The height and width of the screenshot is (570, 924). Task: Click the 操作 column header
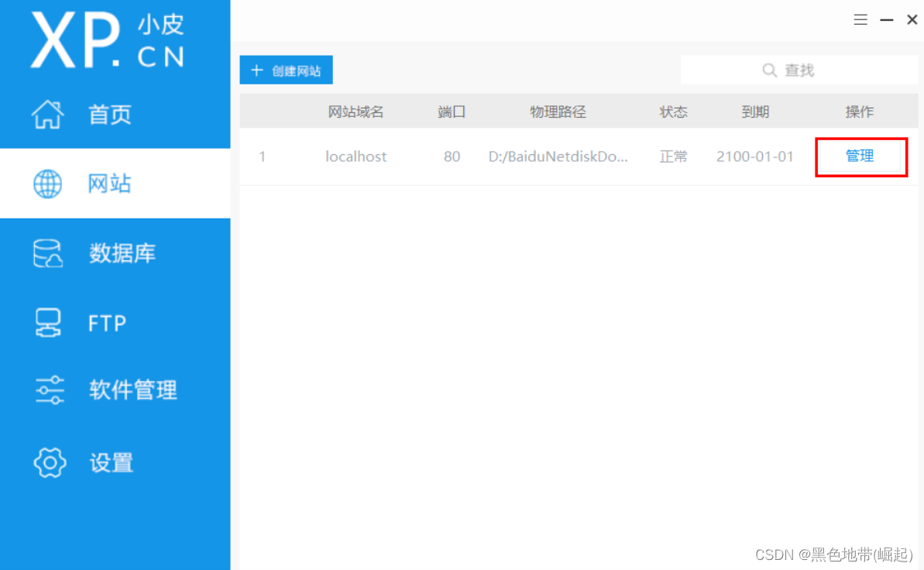(x=859, y=112)
